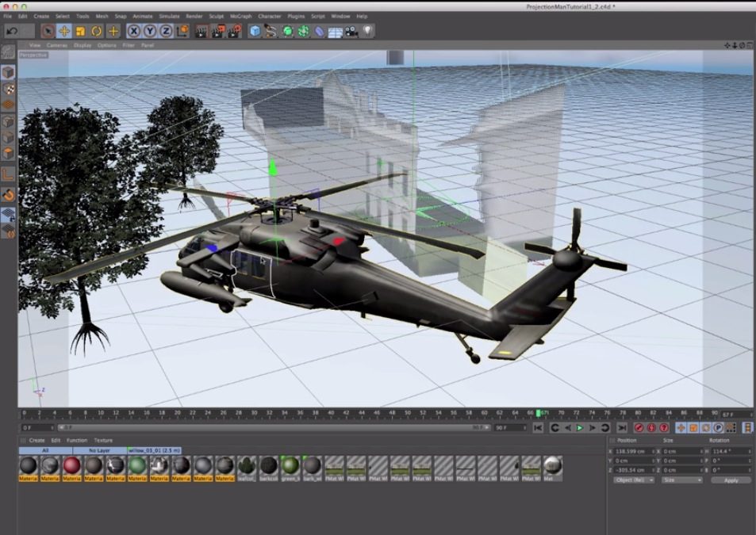Open the Light object icon
Screen dimensions: 756x535
point(368,31)
